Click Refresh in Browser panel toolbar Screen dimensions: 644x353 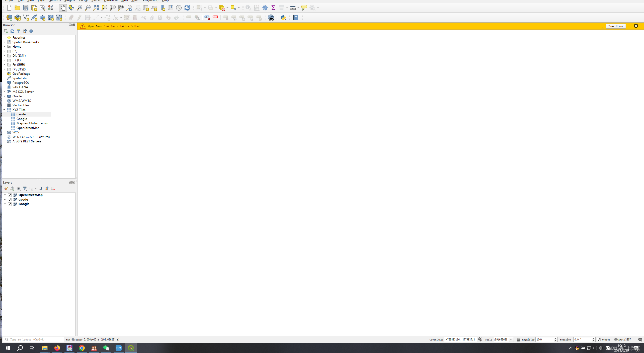point(12,31)
